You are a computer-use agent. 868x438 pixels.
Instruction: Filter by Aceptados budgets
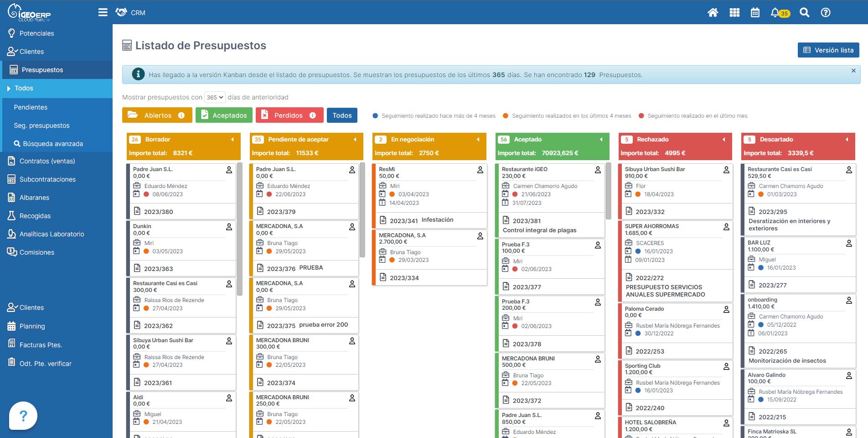click(x=224, y=115)
